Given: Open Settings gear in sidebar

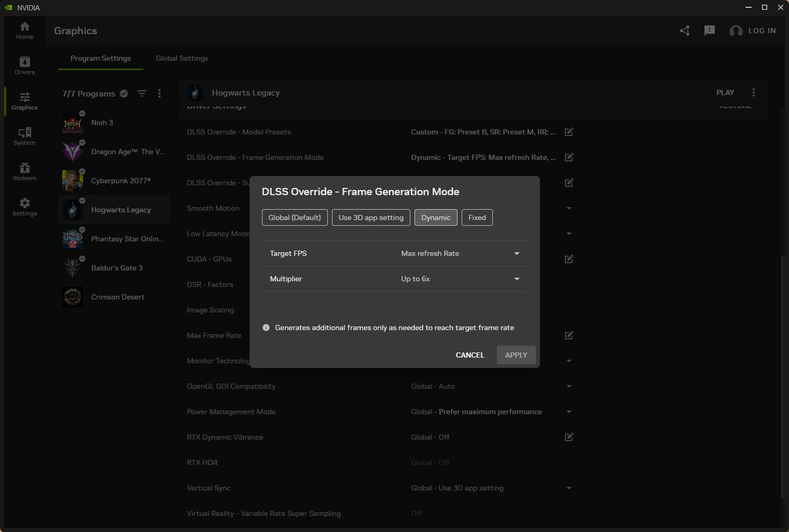Looking at the screenshot, I should pos(24,207).
